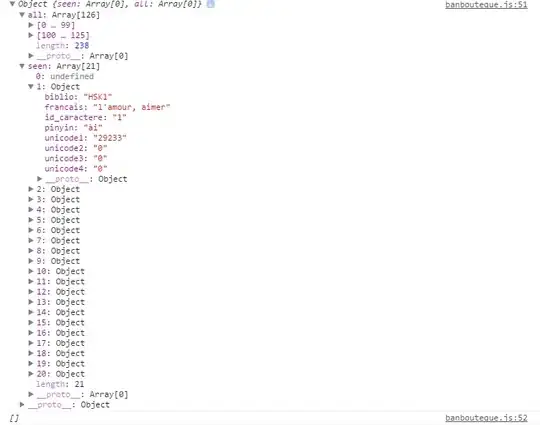Expand the 17: Object entry

31,343
